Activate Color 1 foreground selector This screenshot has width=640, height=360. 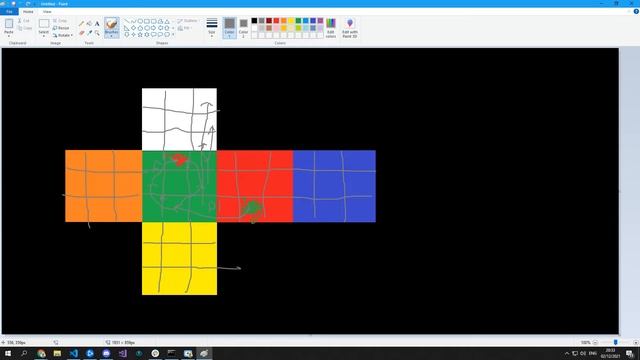[229, 28]
